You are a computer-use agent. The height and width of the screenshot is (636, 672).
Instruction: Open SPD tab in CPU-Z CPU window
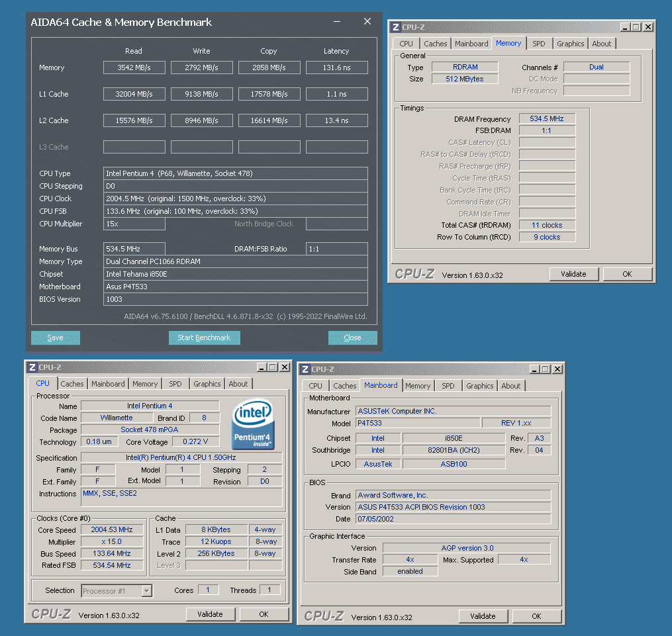click(x=175, y=384)
